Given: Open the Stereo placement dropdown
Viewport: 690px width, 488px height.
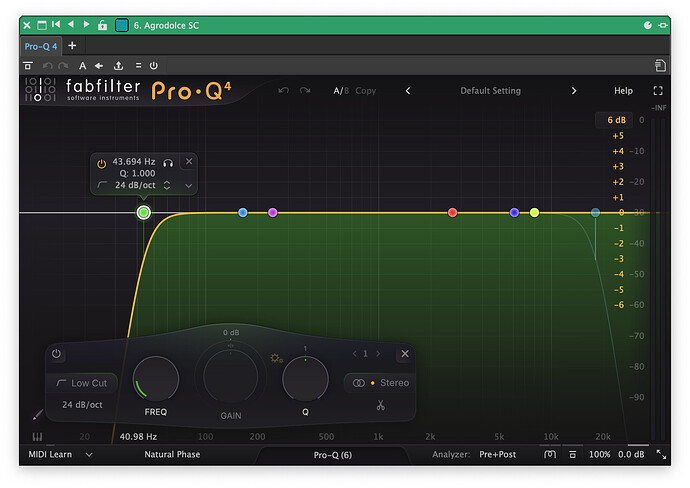Looking at the screenshot, I should pos(381,383).
